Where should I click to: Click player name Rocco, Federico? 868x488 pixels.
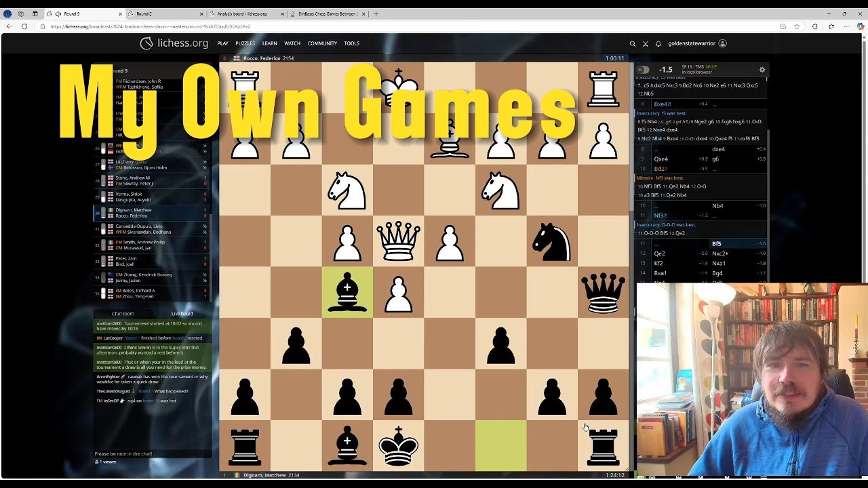[x=260, y=58]
